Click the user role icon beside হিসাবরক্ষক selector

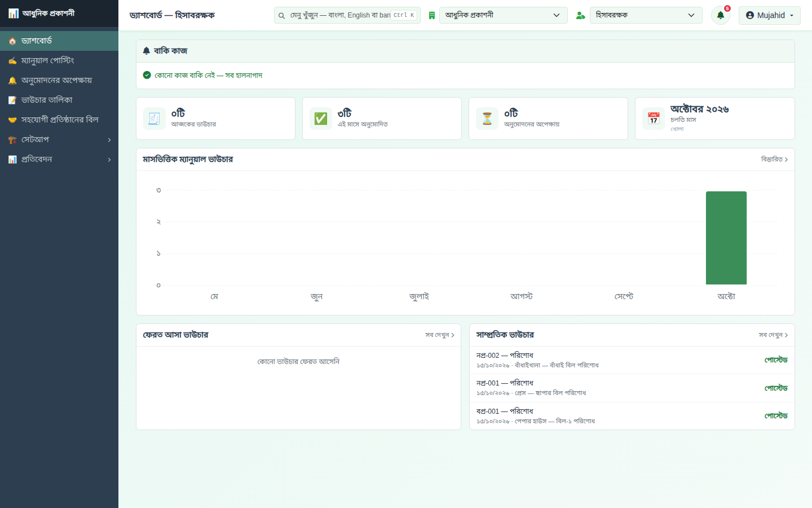click(580, 15)
